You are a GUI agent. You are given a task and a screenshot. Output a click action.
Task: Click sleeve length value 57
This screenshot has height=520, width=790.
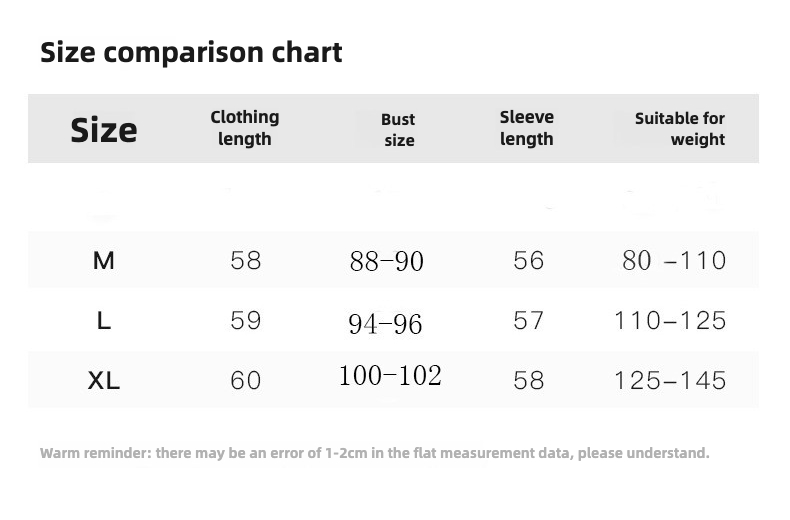coord(528,321)
